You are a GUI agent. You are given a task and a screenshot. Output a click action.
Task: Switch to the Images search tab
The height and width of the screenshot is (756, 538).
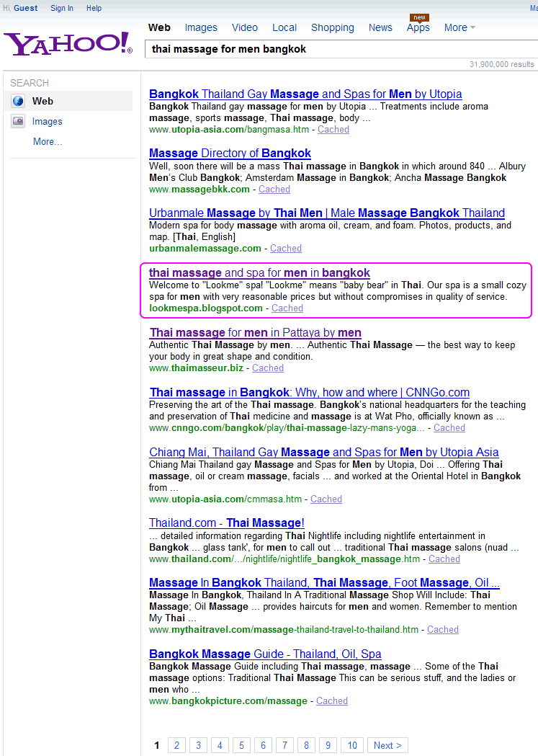click(201, 27)
